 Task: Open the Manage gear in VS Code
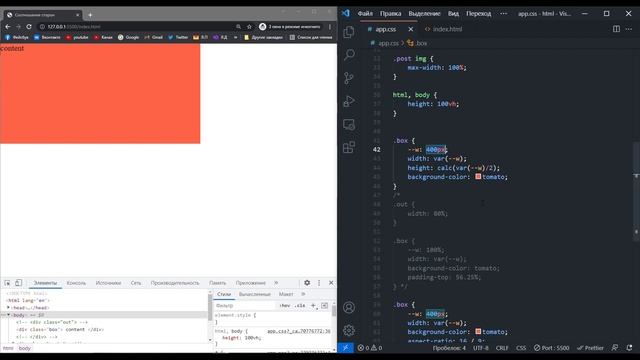coord(349,330)
